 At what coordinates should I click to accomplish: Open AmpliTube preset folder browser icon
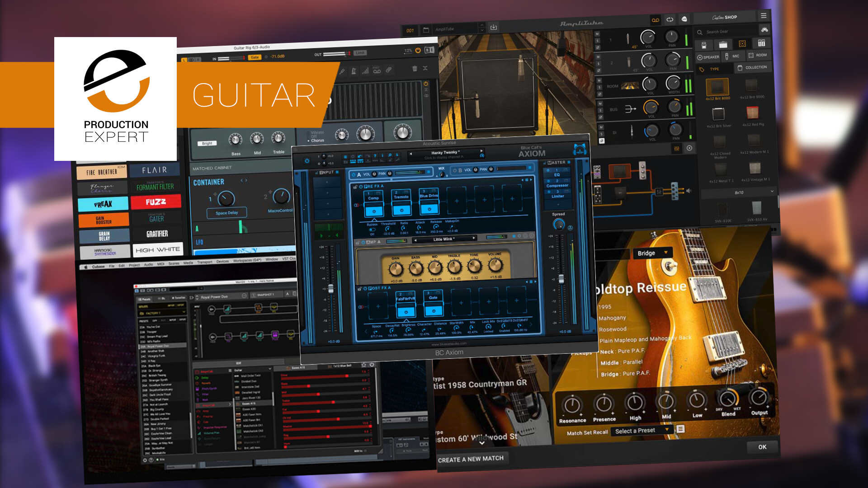click(426, 30)
